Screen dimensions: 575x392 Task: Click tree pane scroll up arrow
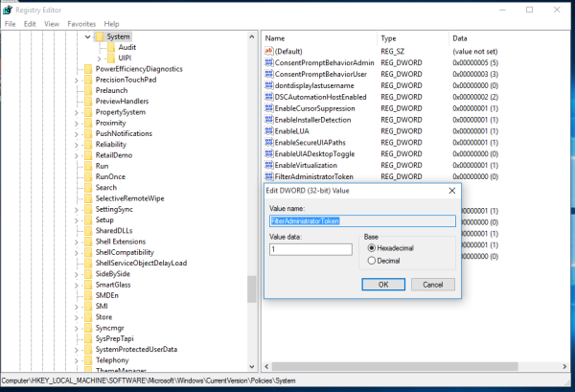click(251, 36)
